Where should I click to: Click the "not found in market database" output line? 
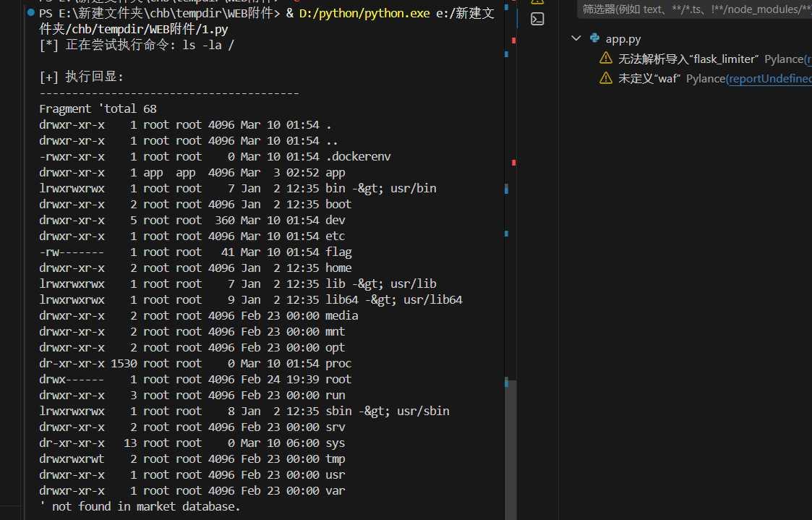145,506
